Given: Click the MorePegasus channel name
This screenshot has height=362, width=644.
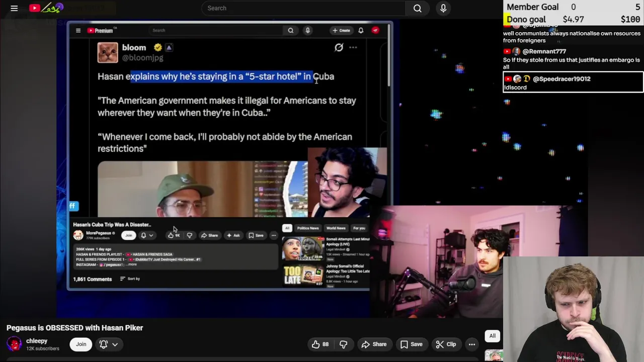Looking at the screenshot, I should pos(98,233).
